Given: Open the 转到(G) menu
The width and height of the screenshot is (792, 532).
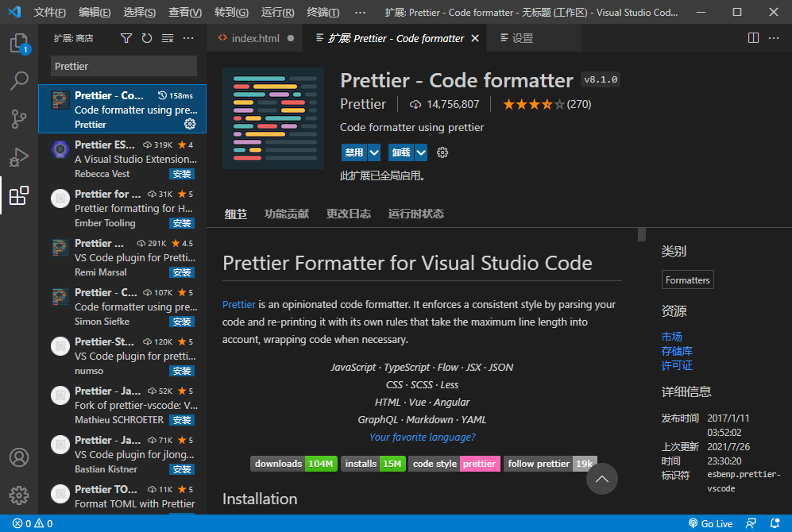Looking at the screenshot, I should pos(231,12).
